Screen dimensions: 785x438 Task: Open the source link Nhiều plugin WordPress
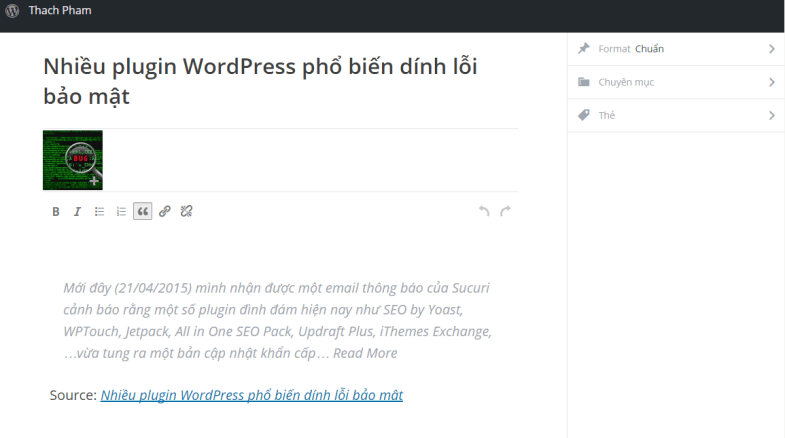[252, 395]
